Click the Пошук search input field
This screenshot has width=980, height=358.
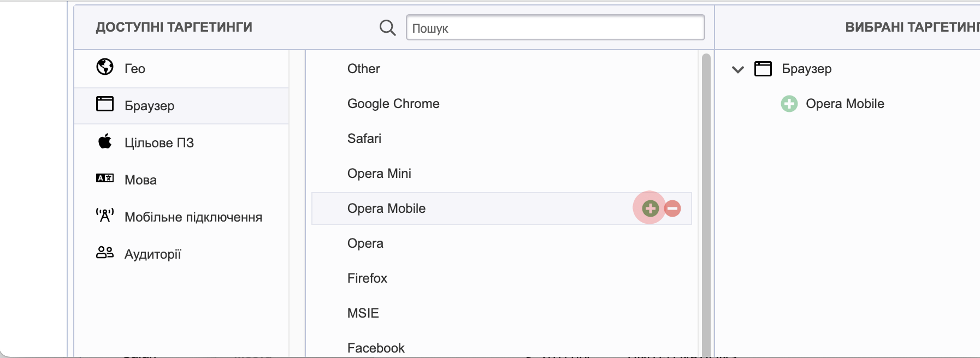click(x=555, y=28)
